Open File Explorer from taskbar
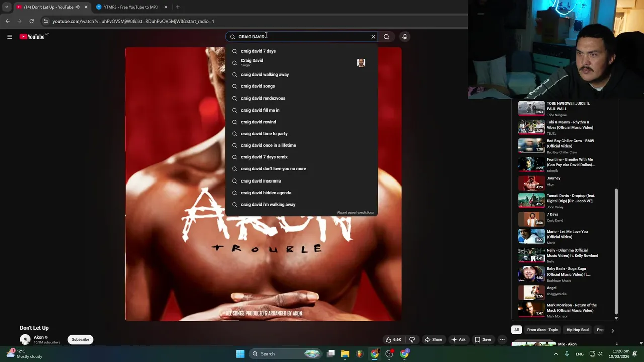Image resolution: width=644 pixels, height=362 pixels. (x=345, y=354)
